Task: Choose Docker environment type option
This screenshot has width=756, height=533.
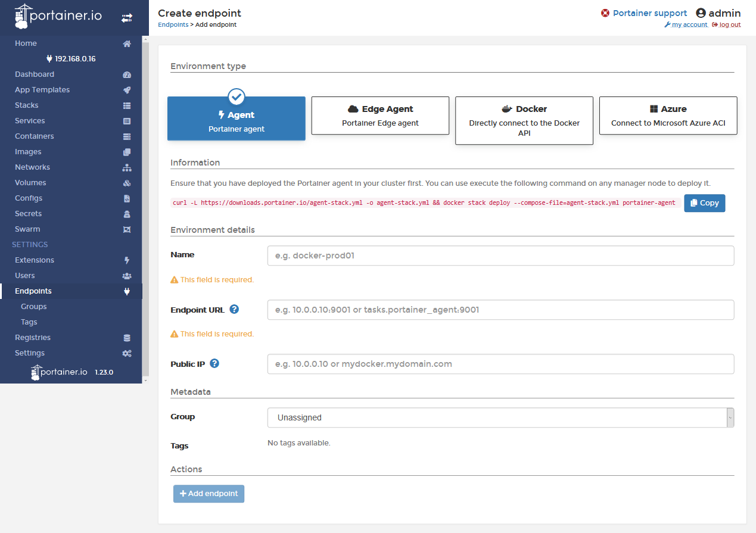Action: click(524, 120)
